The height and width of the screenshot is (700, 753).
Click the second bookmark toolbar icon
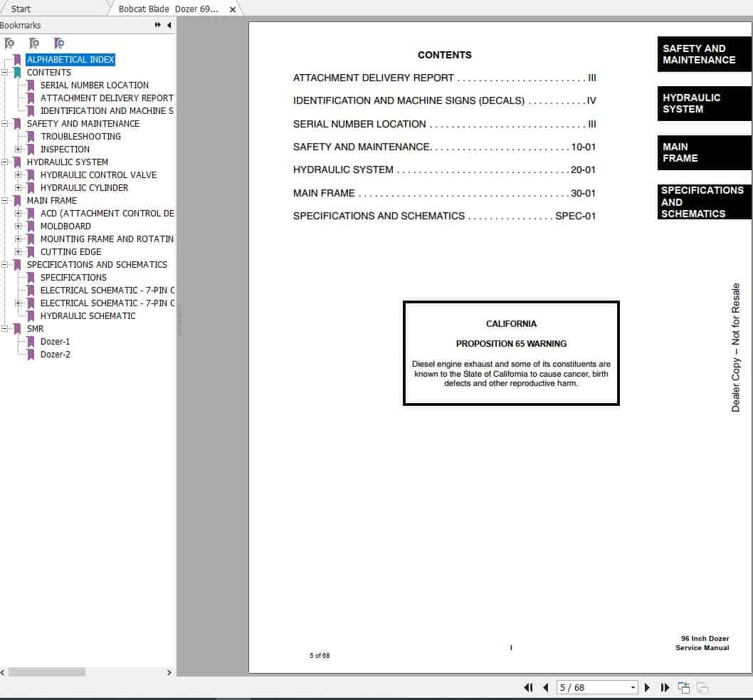33,43
